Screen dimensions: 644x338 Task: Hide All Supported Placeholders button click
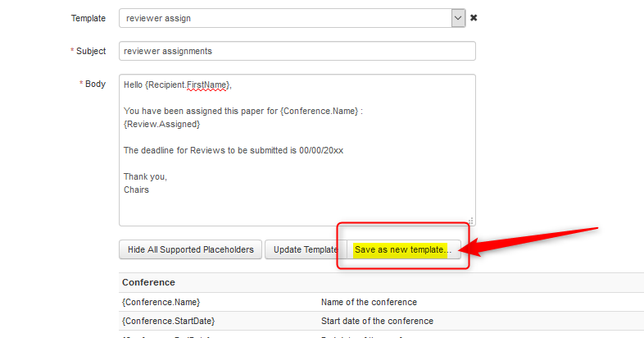[x=190, y=249]
